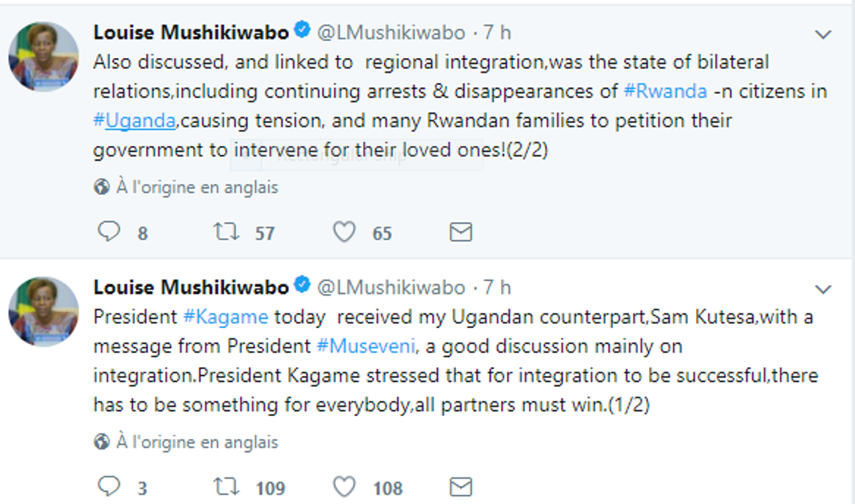The width and height of the screenshot is (855, 504).
Task: Reply to the Kagame integration tweet
Action: point(109,487)
